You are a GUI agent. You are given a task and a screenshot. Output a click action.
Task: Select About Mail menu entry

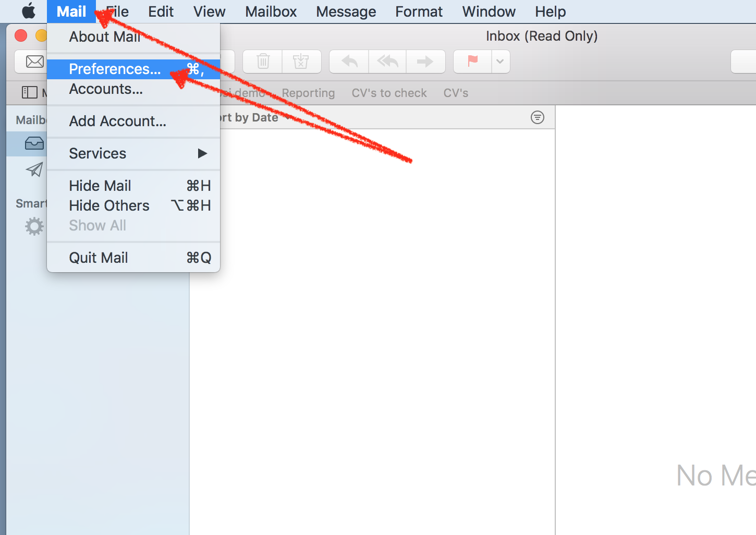133,37
